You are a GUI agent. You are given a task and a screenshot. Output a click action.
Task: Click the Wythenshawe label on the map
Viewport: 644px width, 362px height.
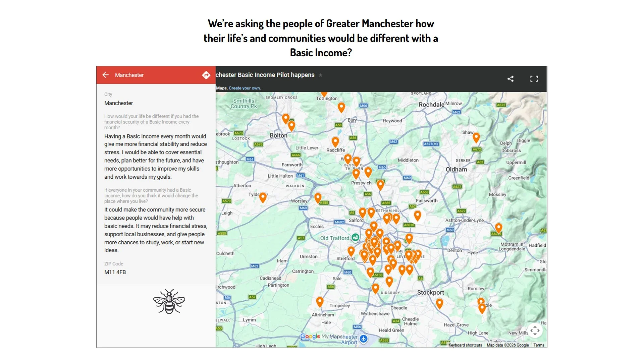375,314
